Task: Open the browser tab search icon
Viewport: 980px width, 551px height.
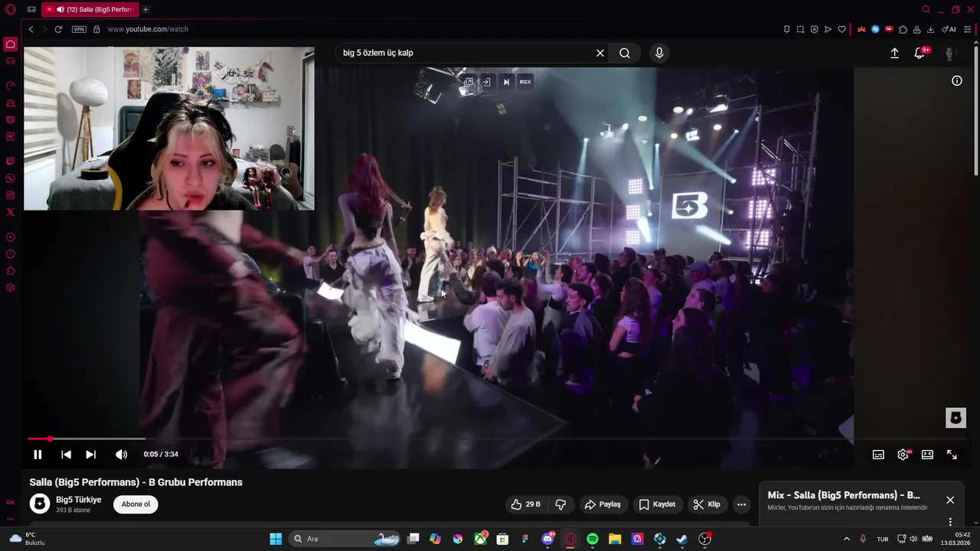Action: pyautogui.click(x=926, y=9)
